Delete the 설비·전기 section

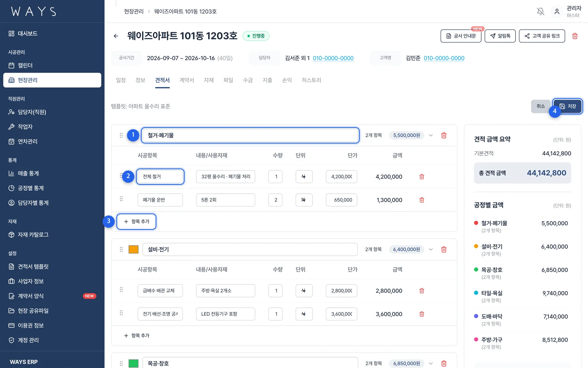point(444,250)
